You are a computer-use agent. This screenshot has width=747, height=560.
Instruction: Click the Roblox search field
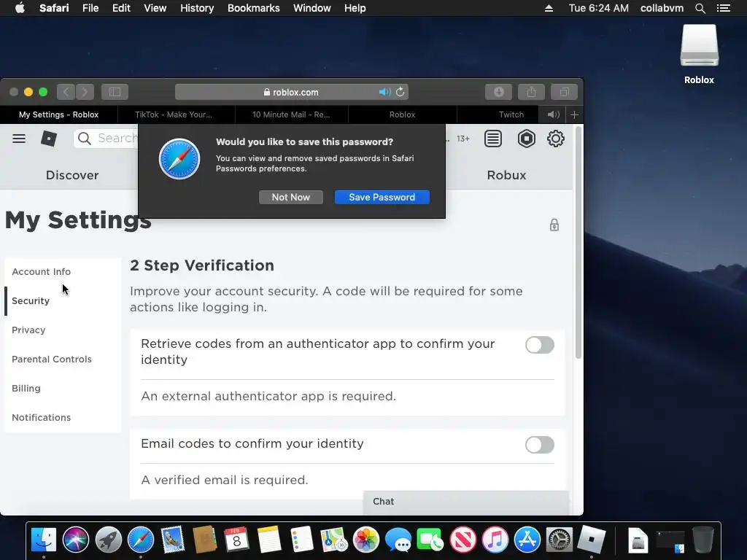pos(107,138)
